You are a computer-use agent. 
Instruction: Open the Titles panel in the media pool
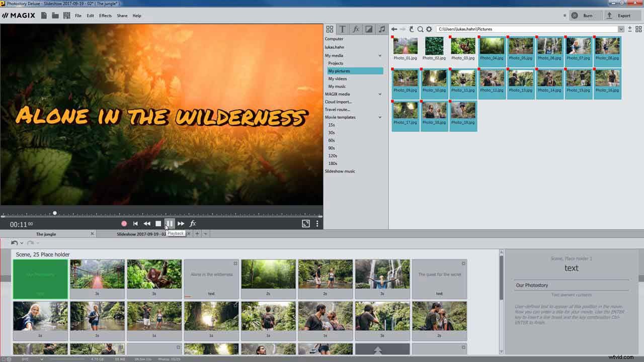point(343,29)
